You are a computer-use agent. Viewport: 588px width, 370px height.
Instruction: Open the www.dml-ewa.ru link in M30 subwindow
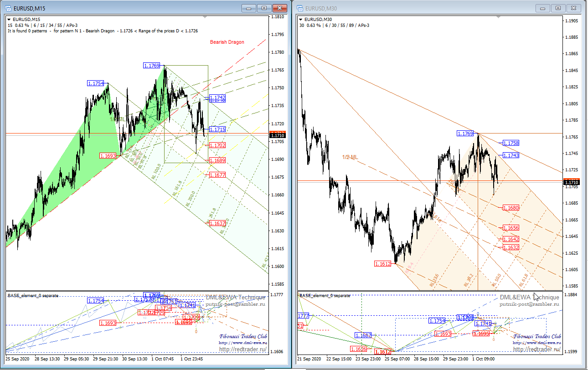pyautogui.click(x=537, y=343)
